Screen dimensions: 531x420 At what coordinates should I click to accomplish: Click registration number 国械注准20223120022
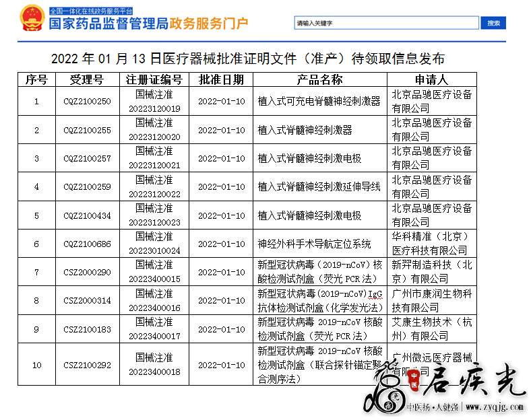[x=154, y=187]
